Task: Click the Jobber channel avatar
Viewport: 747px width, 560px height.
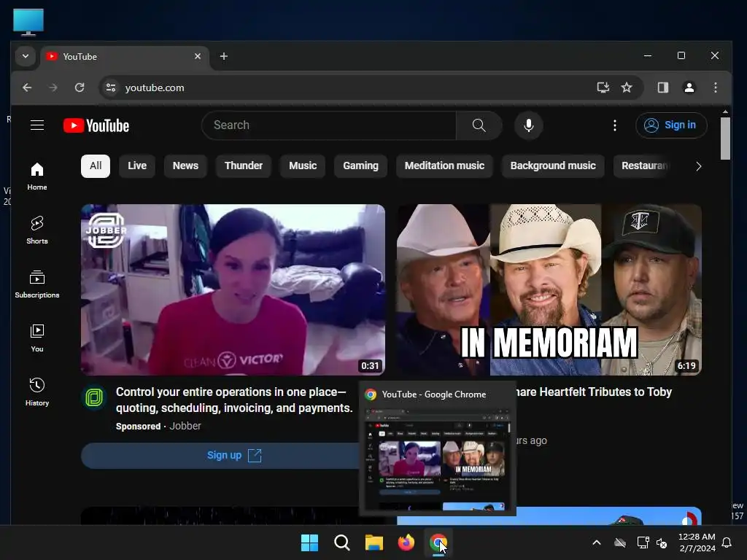Action: (94, 397)
